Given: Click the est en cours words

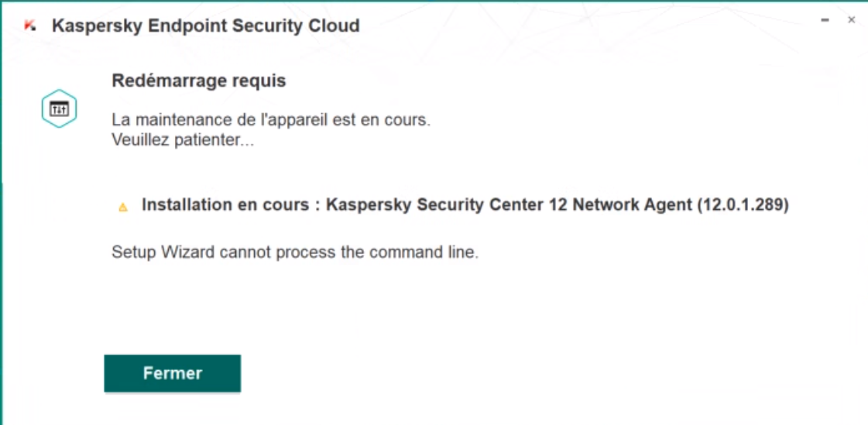Looking at the screenshot, I should tap(389, 122).
